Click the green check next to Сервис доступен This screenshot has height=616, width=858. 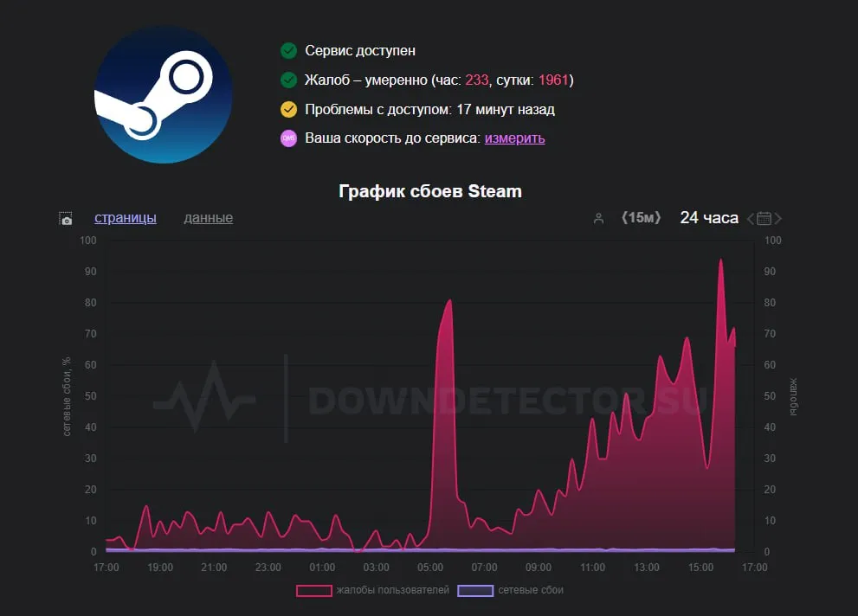click(288, 51)
